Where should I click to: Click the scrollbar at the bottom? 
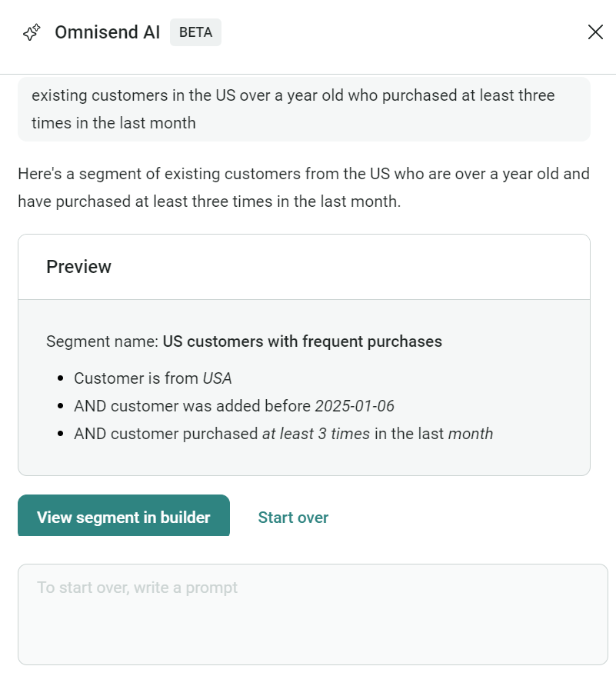pyautogui.click(x=308, y=681)
